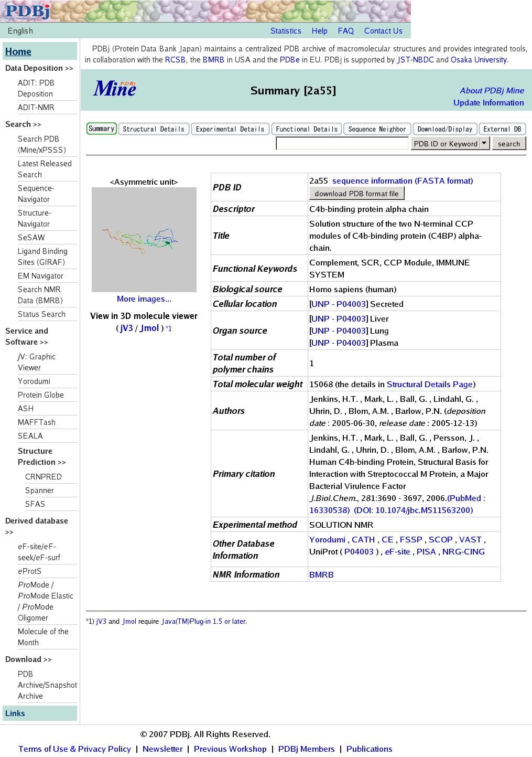The image size is (532, 757).
Task: Click the search button
Action: pyautogui.click(x=509, y=143)
